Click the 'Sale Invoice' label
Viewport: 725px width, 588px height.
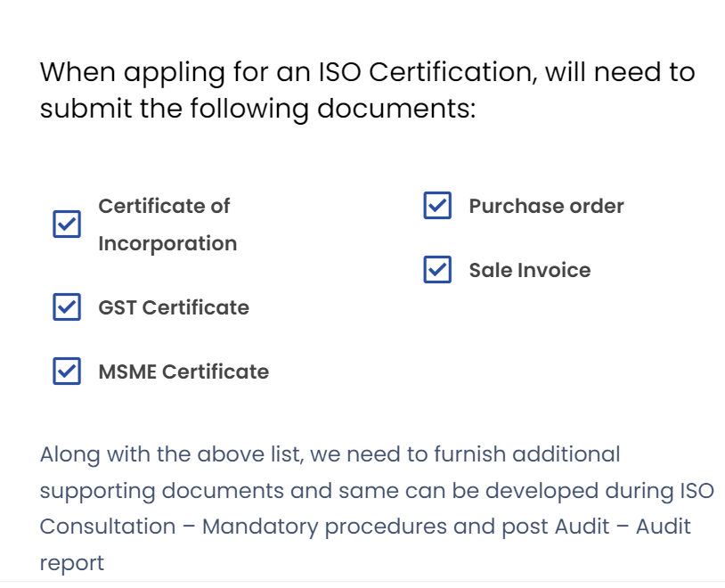tap(530, 270)
